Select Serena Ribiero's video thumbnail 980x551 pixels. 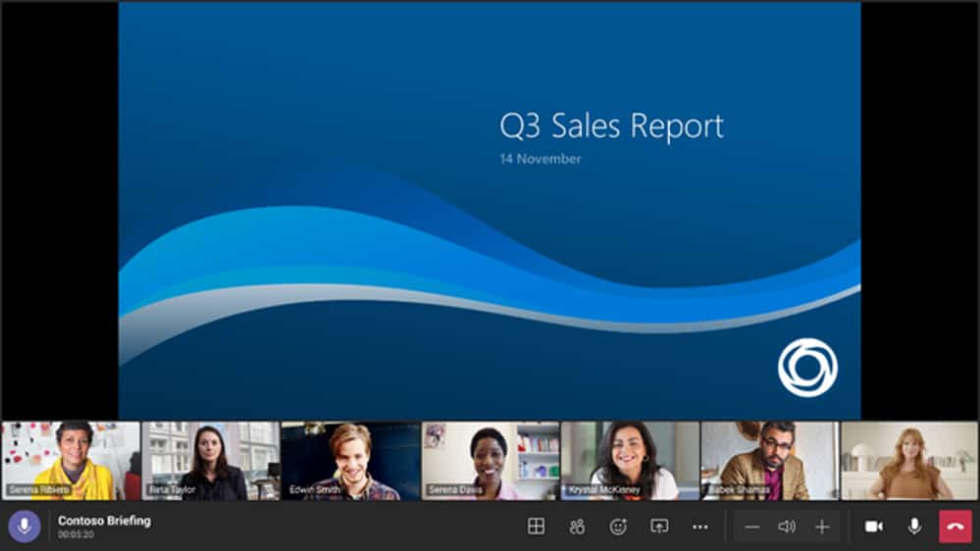pos(71,461)
